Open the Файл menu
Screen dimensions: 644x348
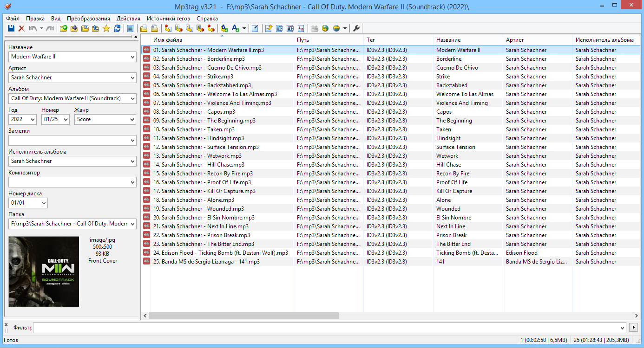[13, 19]
